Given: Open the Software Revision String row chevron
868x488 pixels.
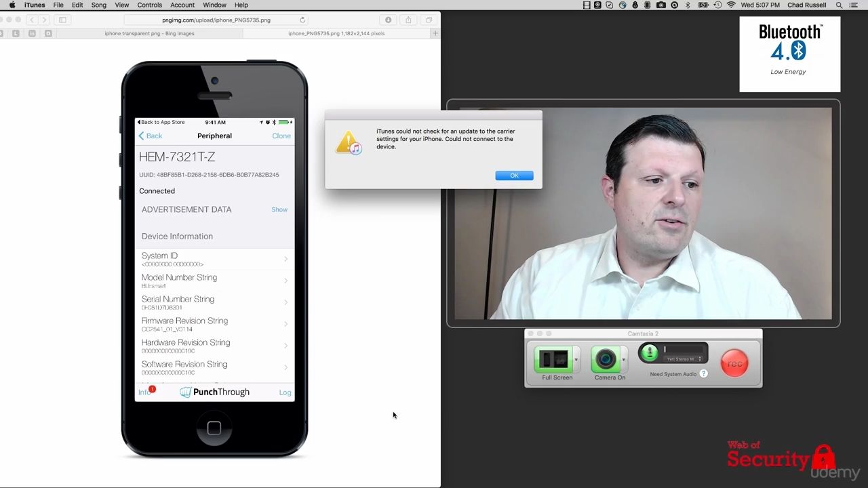Looking at the screenshot, I should pos(285,367).
